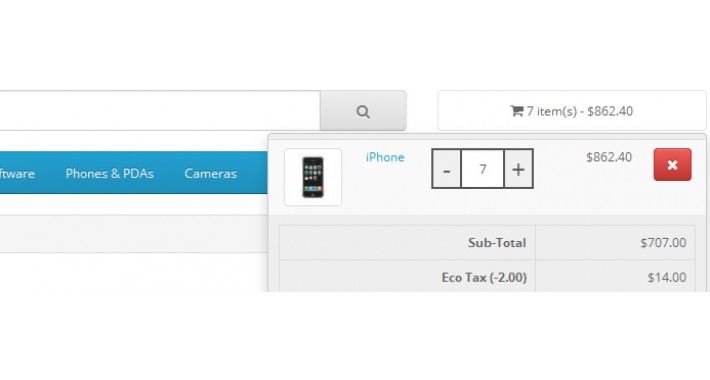Click the Eco Tax (-2.00) label
Screen dimensions: 710x380
click(484, 277)
